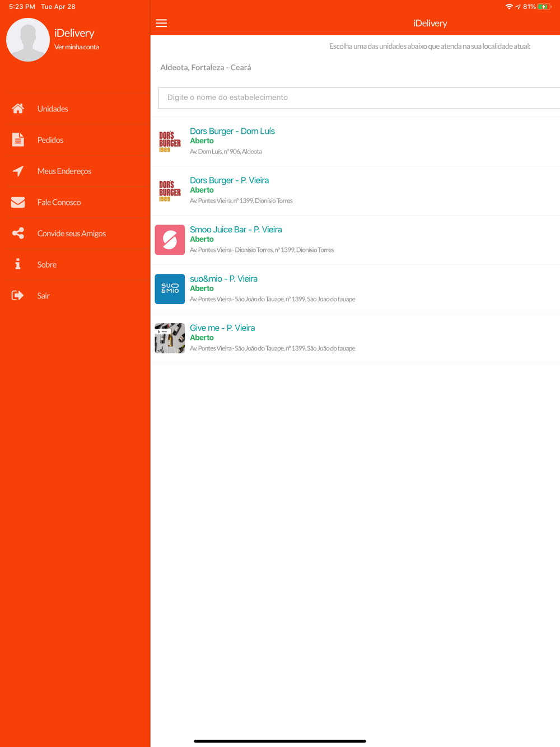Tap the location services status icon
The height and width of the screenshot is (747, 560).
pyautogui.click(x=518, y=7)
